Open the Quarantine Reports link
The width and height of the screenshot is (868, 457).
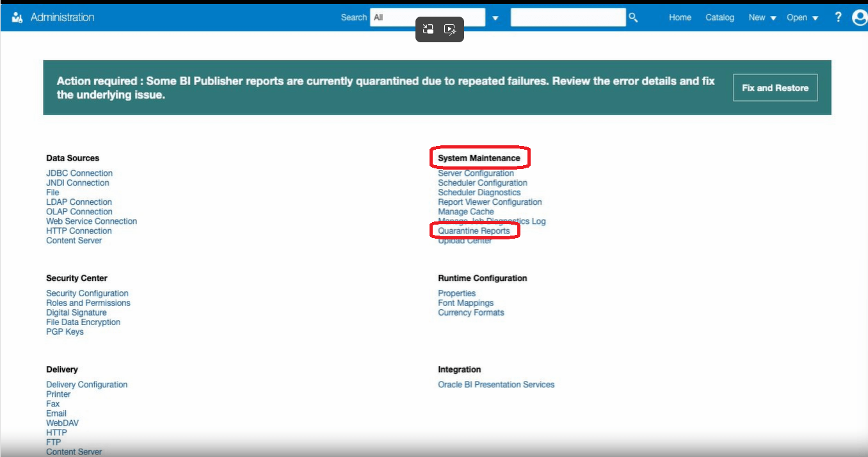click(474, 230)
